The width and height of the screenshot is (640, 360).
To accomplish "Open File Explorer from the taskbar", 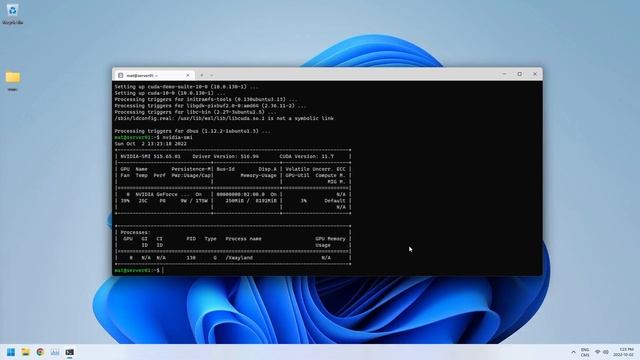I will pos(25,352).
